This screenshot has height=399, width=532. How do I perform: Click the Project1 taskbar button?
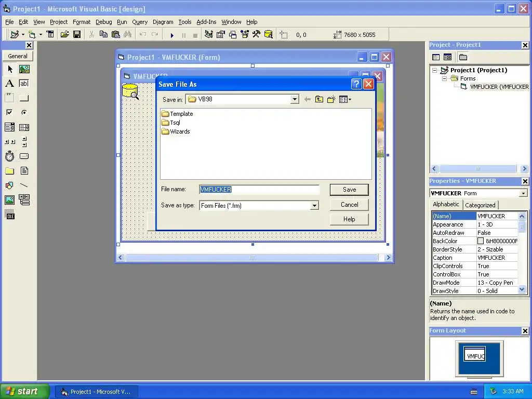pos(96,392)
